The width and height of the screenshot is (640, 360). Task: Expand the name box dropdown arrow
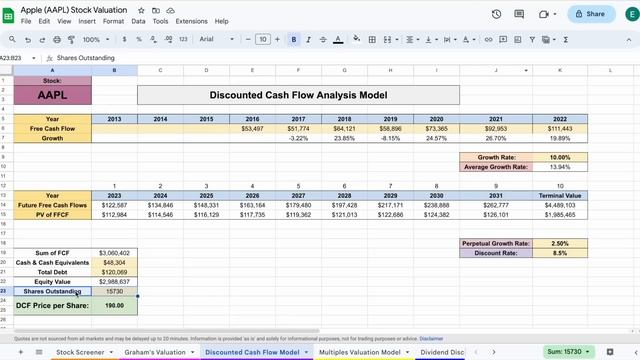(x=33, y=58)
